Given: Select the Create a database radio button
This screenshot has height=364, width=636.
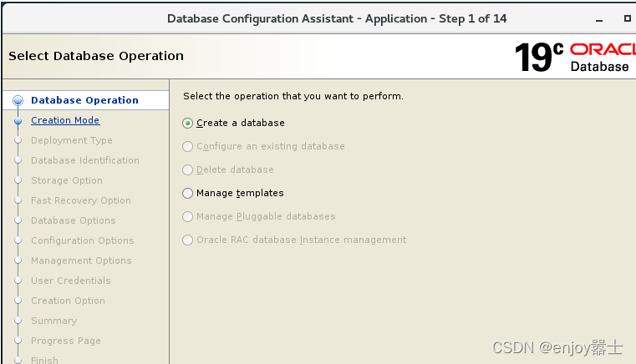Looking at the screenshot, I should 187,123.
